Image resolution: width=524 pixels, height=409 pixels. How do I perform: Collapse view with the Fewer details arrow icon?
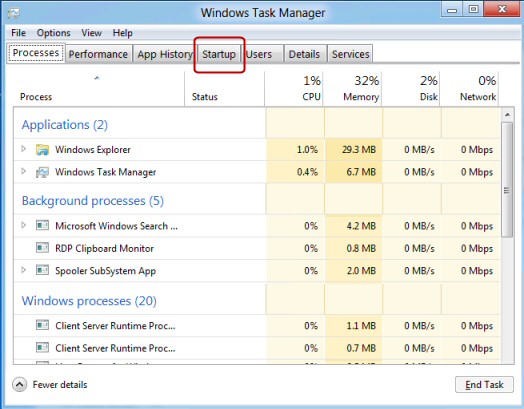pos(19,385)
